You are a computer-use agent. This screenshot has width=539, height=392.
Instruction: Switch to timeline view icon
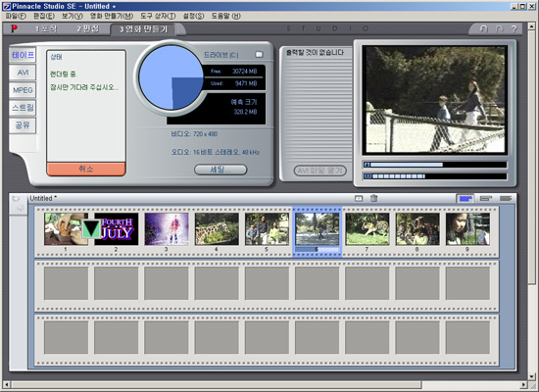click(485, 198)
